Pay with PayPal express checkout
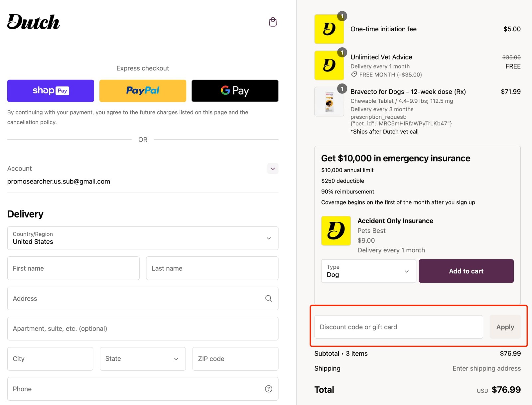532x405 pixels. click(x=143, y=90)
